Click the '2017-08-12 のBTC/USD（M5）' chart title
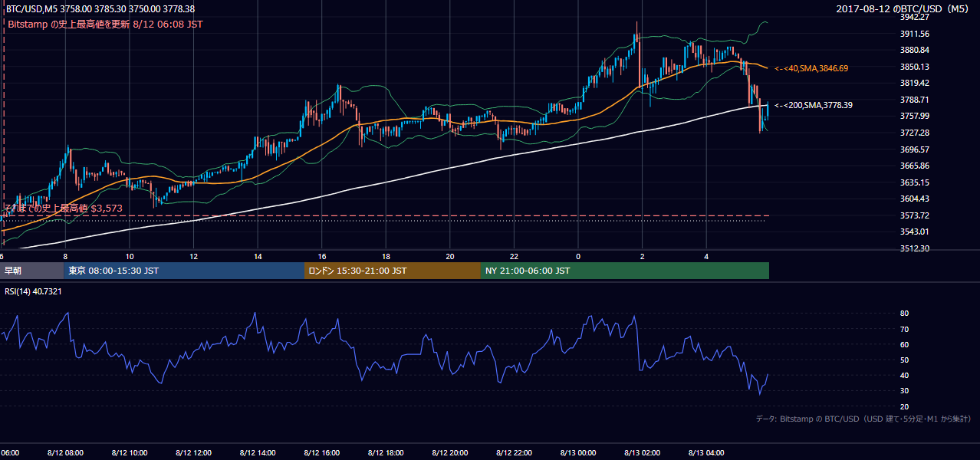This screenshot has height=460, width=980. coord(903,9)
